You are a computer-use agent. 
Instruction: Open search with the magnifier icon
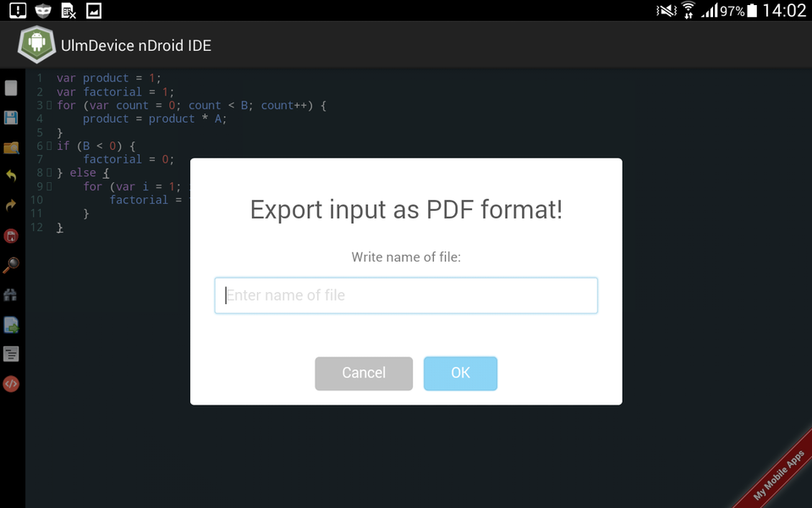coord(11,266)
